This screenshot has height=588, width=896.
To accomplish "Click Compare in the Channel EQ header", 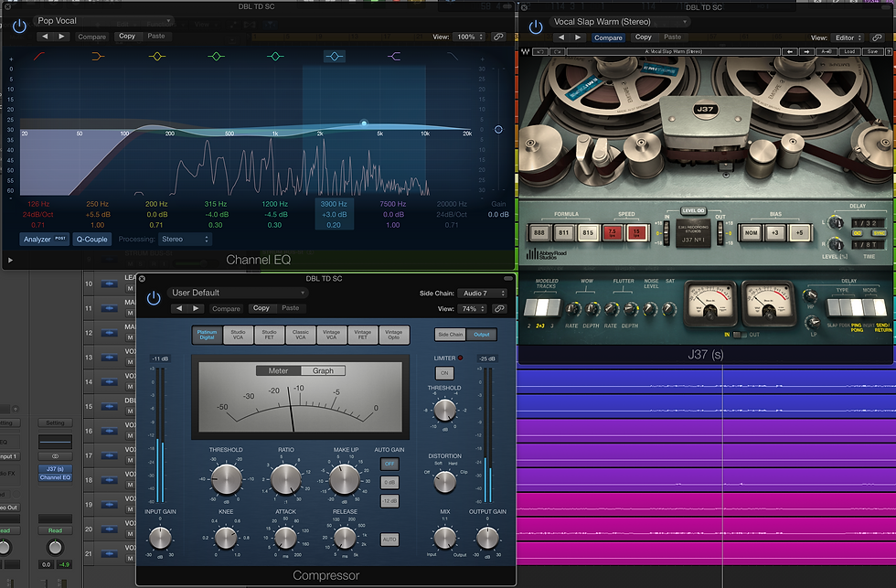I will 92,37.
